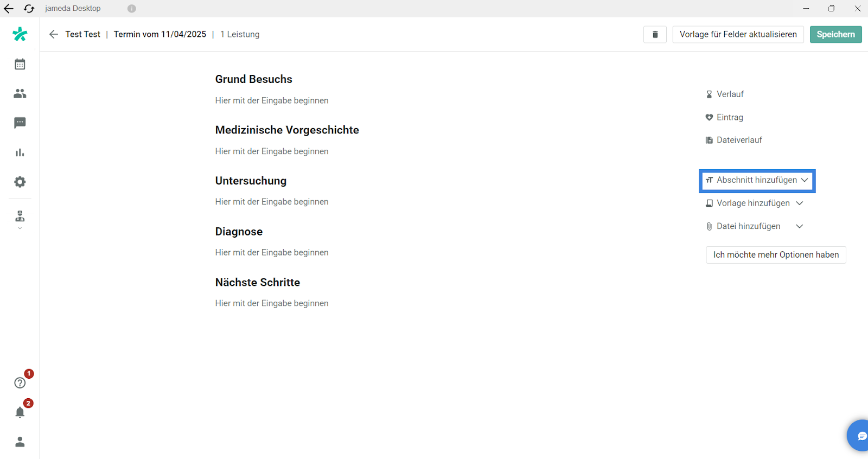This screenshot has width=868, height=459.
Task: Click the Medizinische Vorgeschichte heading
Action: tap(287, 130)
